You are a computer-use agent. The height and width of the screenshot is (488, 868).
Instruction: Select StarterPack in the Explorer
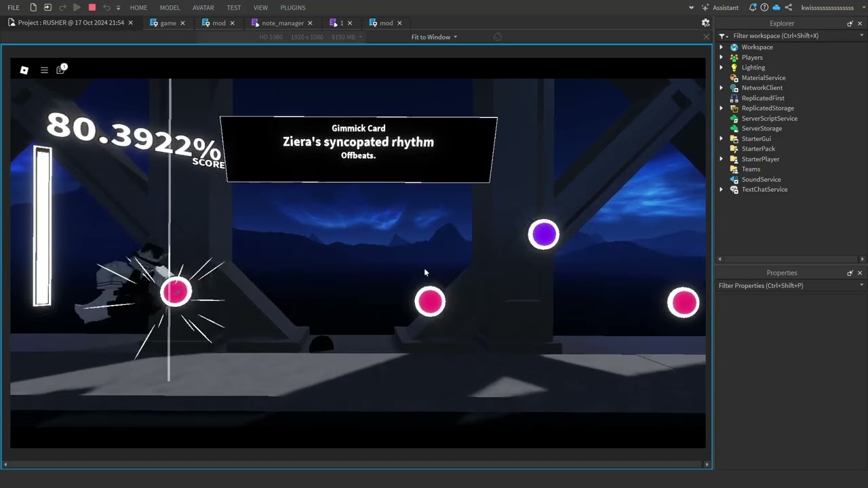pyautogui.click(x=757, y=149)
